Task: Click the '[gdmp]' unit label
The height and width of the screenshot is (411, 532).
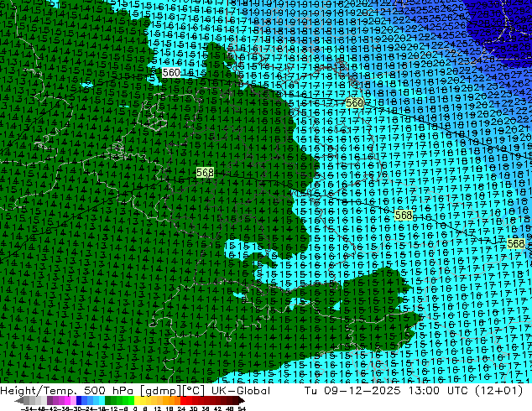Action: [x=161, y=391]
